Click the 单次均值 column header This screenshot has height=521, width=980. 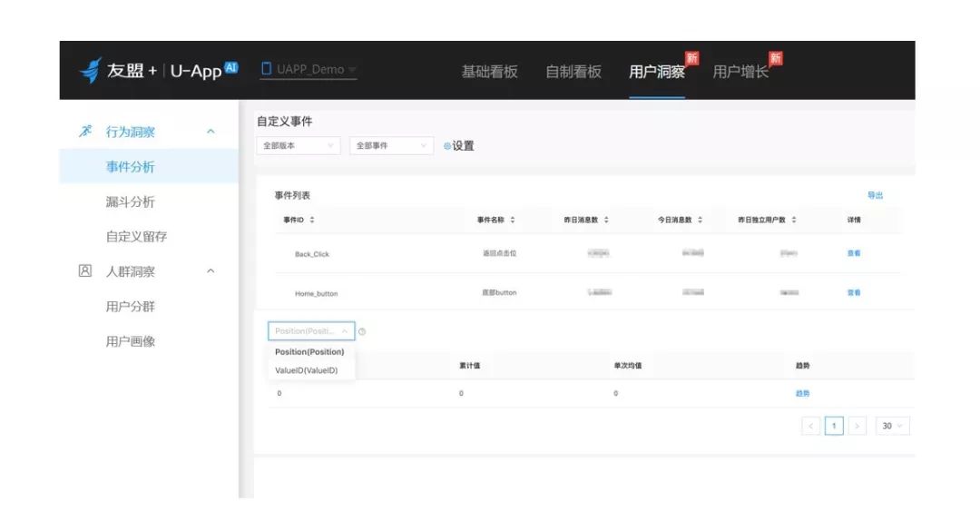(x=628, y=365)
